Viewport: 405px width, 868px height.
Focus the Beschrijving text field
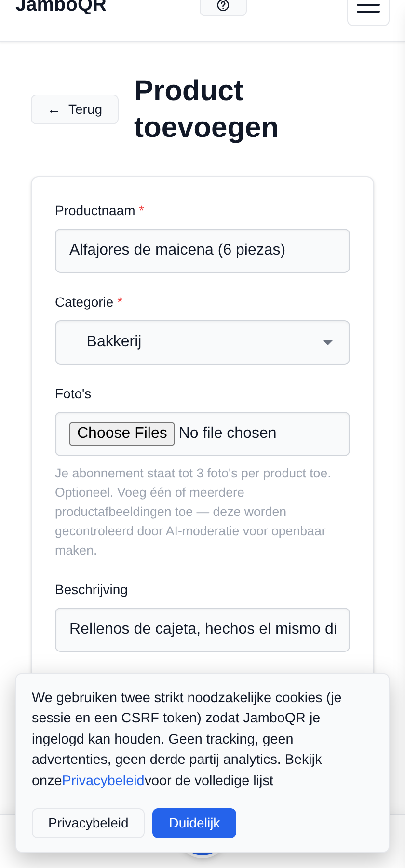click(x=202, y=630)
